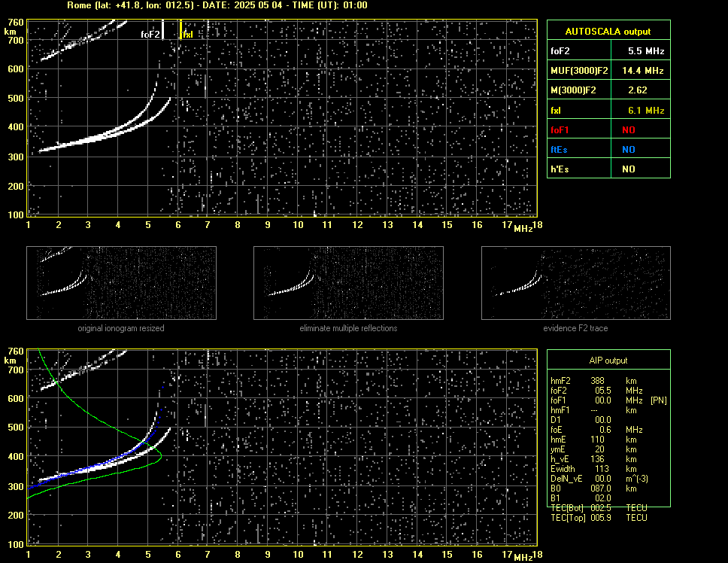Click the 17 MHz axis label on bottom ionogram
The image size is (728, 563).
507,554
